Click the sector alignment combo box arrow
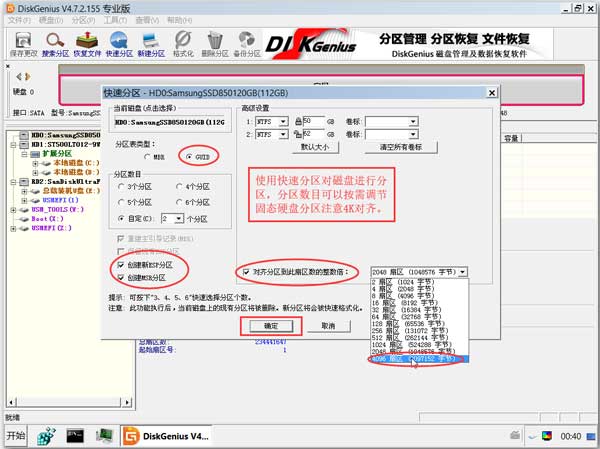Image resolution: width=600 pixels, height=449 pixels. click(463, 272)
